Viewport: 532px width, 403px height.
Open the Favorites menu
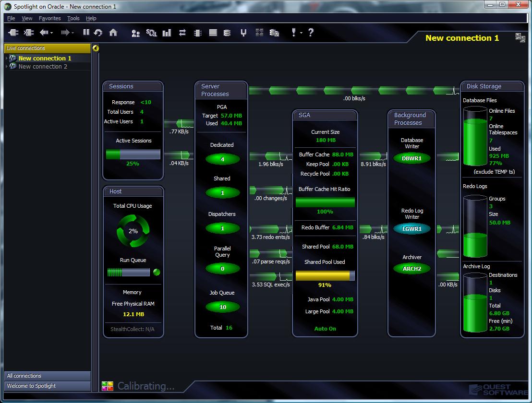[49, 18]
